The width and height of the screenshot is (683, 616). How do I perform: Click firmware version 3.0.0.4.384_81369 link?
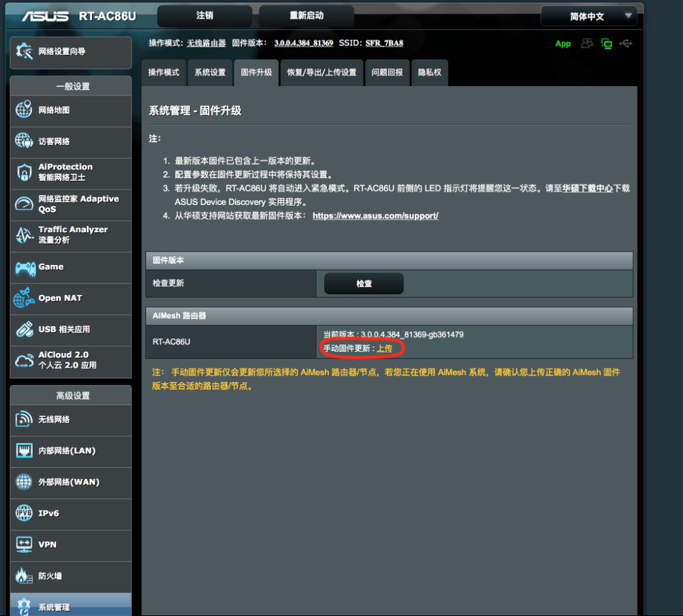click(303, 43)
